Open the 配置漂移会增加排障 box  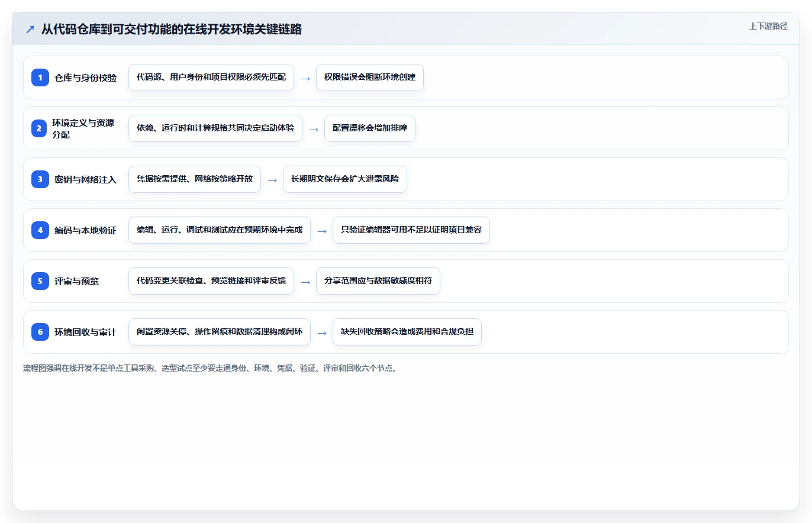pyautogui.click(x=370, y=128)
